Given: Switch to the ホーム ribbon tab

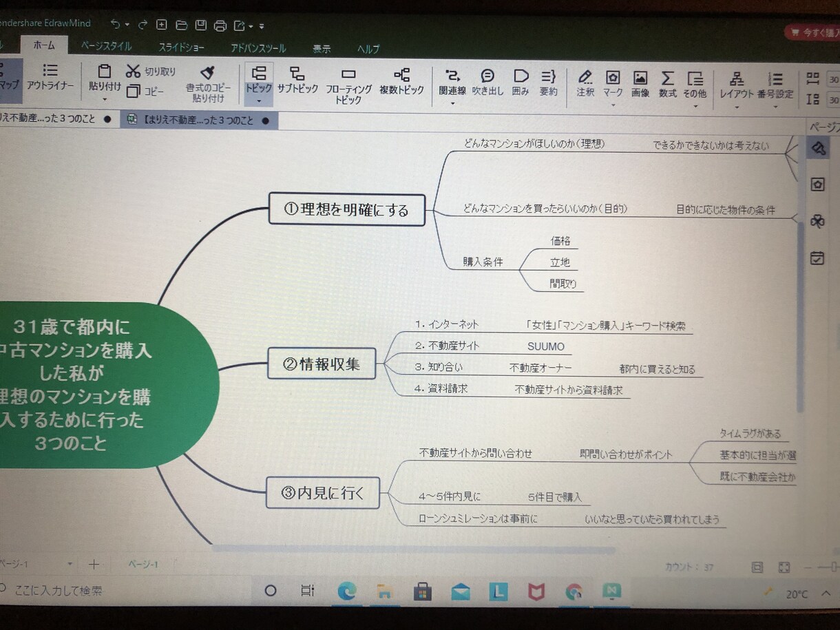Looking at the screenshot, I should (45, 45).
